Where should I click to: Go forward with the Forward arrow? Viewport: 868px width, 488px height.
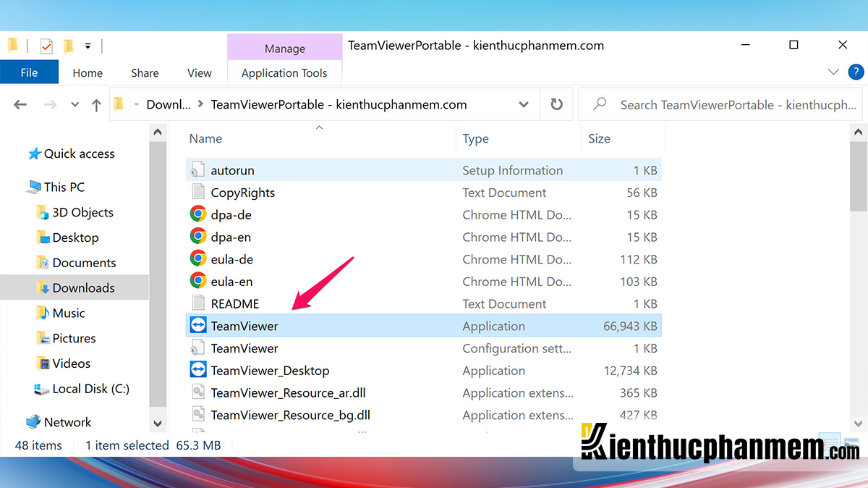pos(50,105)
